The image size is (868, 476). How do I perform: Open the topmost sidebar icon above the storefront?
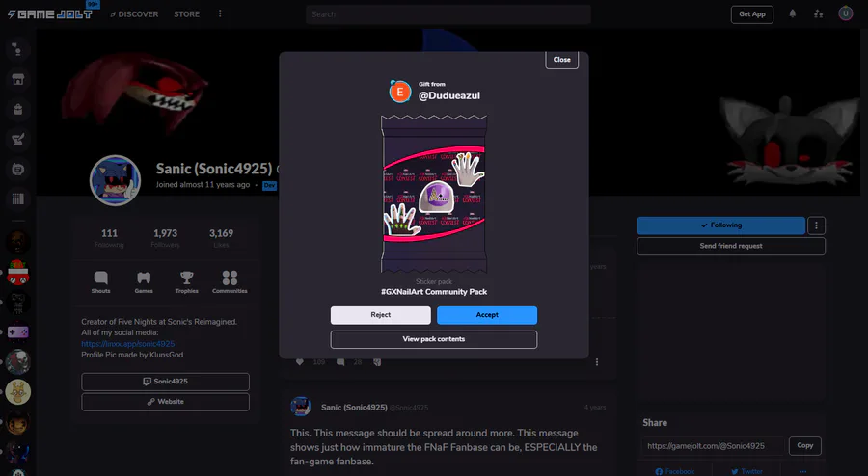(17, 50)
